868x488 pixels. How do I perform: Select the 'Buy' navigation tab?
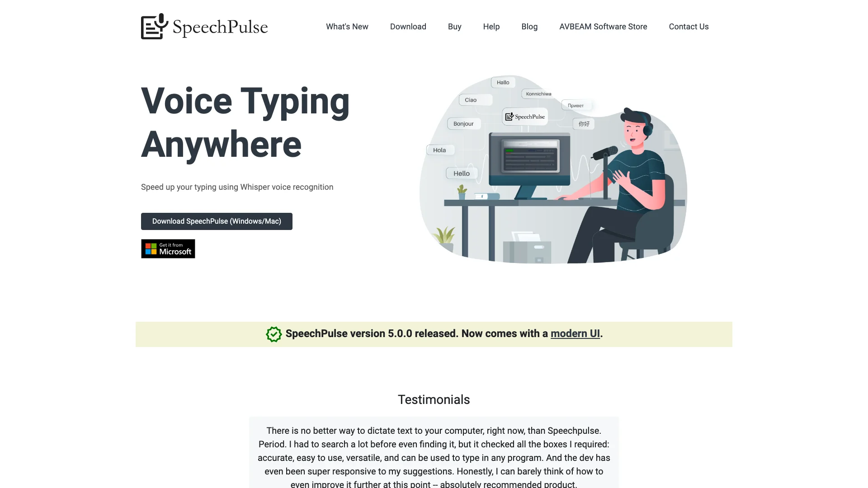454,26
